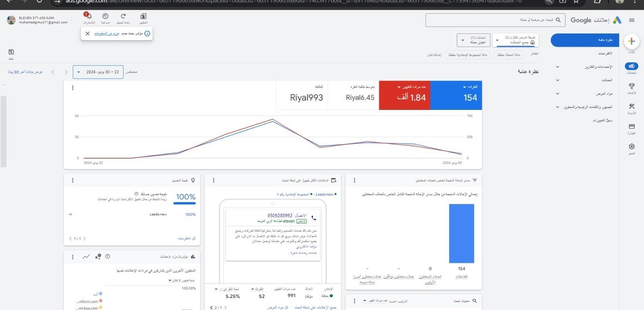Open the Auction insights card three-dot menu
644x310 pixels.
[72, 256]
